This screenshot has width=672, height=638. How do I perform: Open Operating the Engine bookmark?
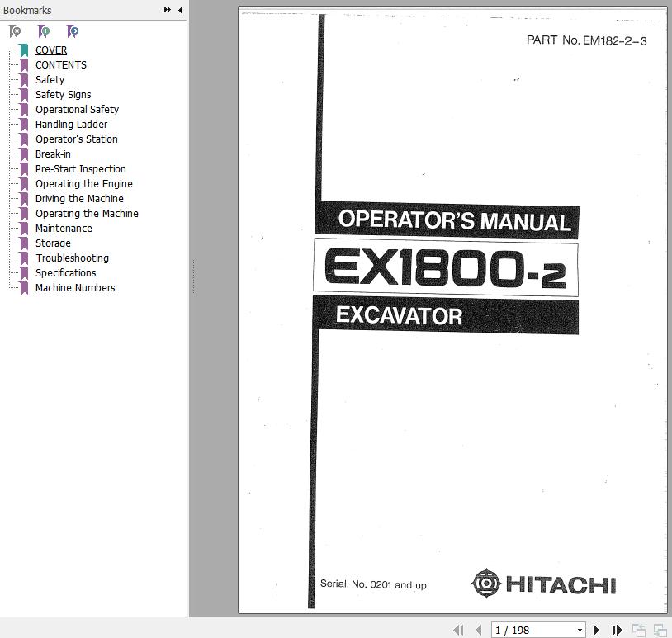click(x=84, y=184)
